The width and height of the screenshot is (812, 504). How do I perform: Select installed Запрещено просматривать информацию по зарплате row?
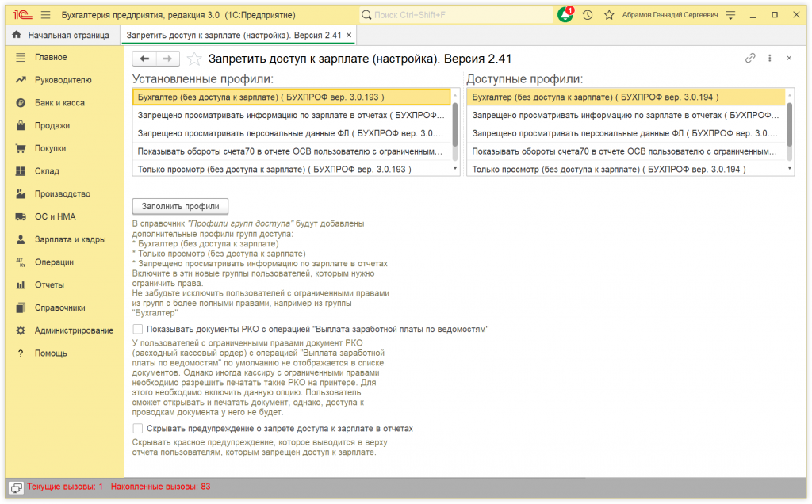pyautogui.click(x=292, y=115)
